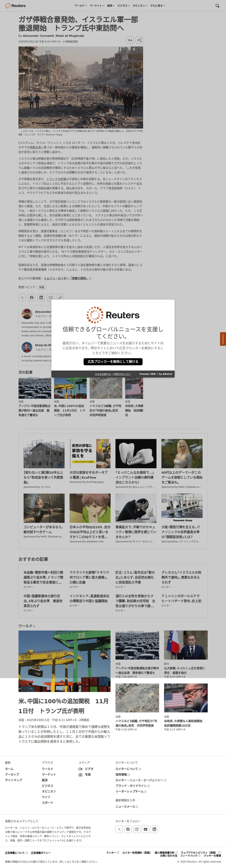Open the orange Feedback side tab
The image size is (226, 868).
pos(223,339)
